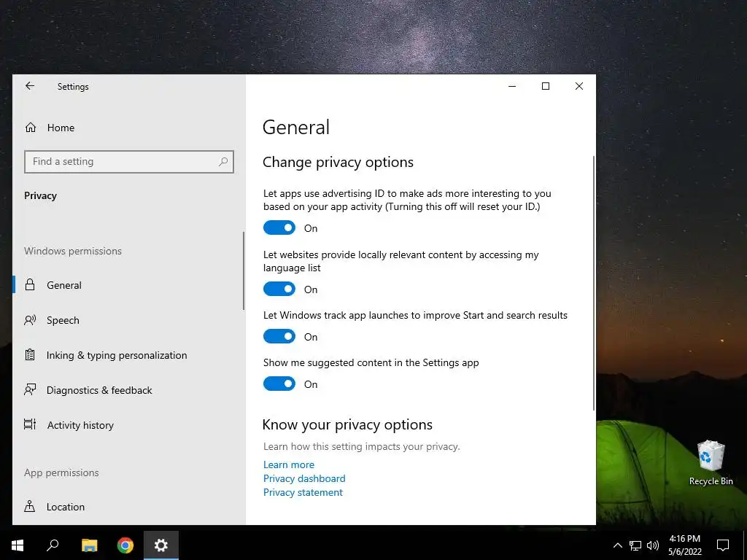Click the 'Change privacy options' heading
The height and width of the screenshot is (560, 747).
(x=338, y=163)
